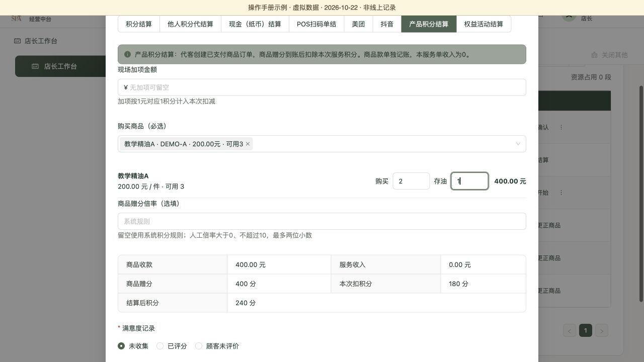Select the 未收集 satisfaction option
The height and width of the screenshot is (362, 644).
(x=133, y=346)
